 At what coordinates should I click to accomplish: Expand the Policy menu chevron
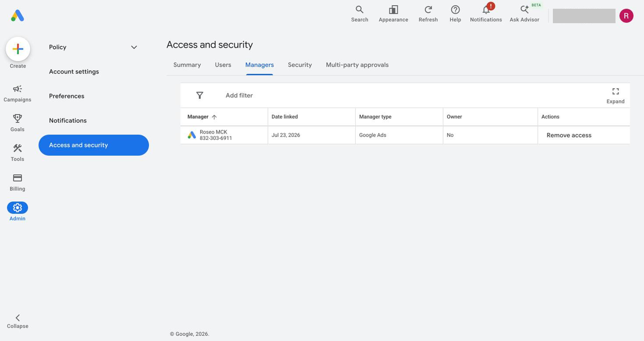click(x=134, y=47)
